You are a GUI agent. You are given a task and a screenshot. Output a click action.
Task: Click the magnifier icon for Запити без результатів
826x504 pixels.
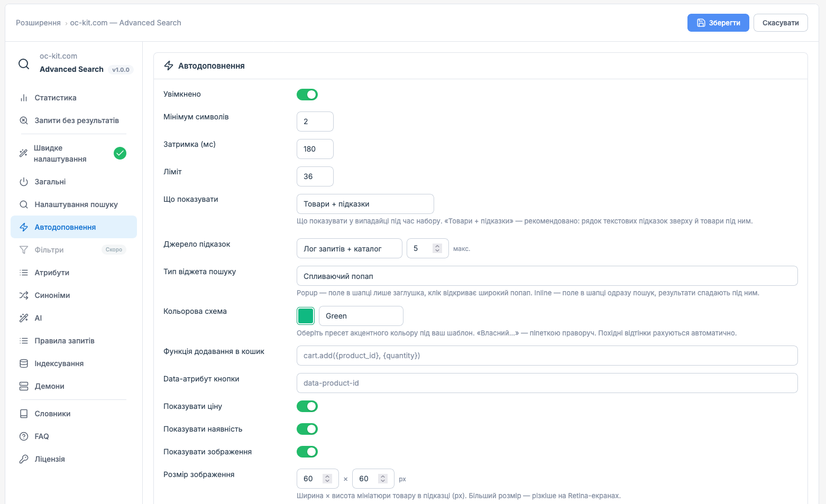point(24,120)
